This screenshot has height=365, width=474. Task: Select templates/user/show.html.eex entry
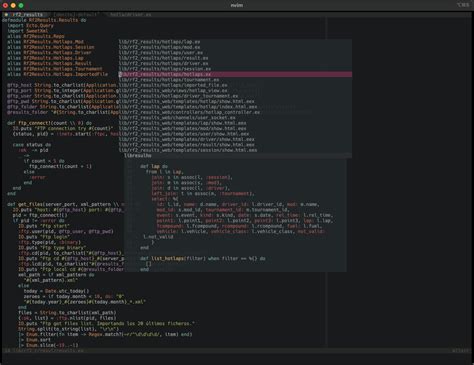(184, 134)
